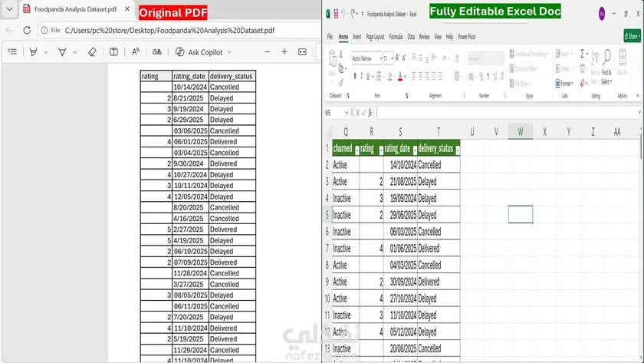Click the Find & Select magnifier icon
Screen dimensions: 644x363
click(606, 58)
